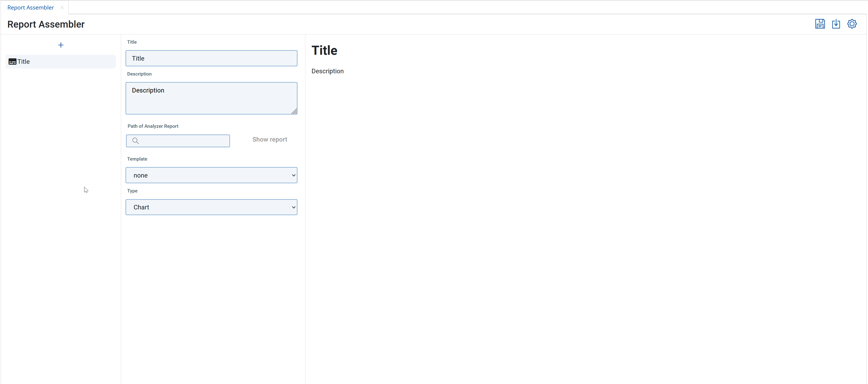
Task: Switch to the Report Assembler tab
Action: [x=30, y=7]
